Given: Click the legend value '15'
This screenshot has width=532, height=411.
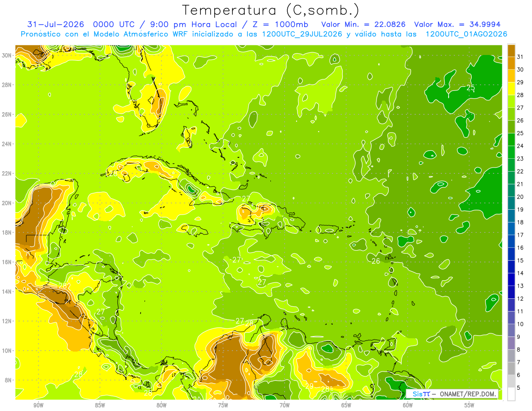Looking at the screenshot, I should point(520,260).
